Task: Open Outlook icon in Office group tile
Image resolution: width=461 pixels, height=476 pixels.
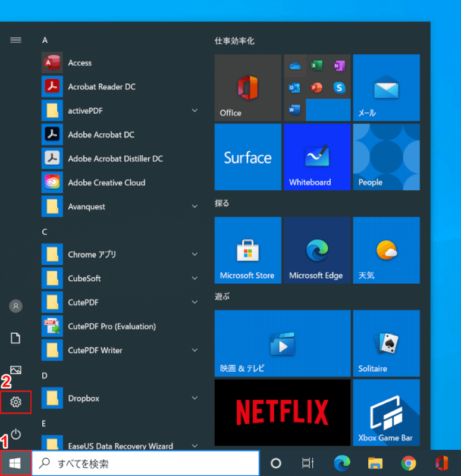Action: tap(294, 88)
